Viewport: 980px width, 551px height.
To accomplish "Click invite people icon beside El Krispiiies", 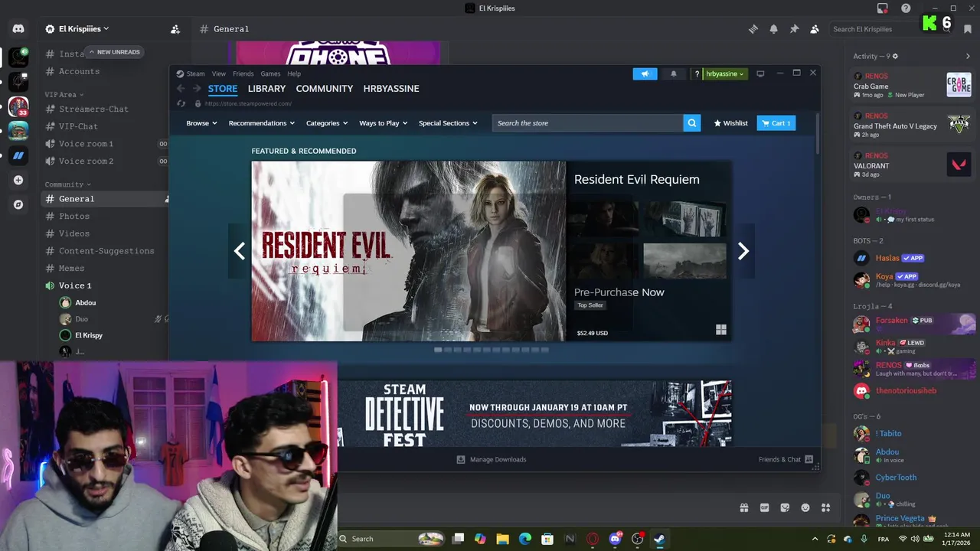I will pos(175,29).
